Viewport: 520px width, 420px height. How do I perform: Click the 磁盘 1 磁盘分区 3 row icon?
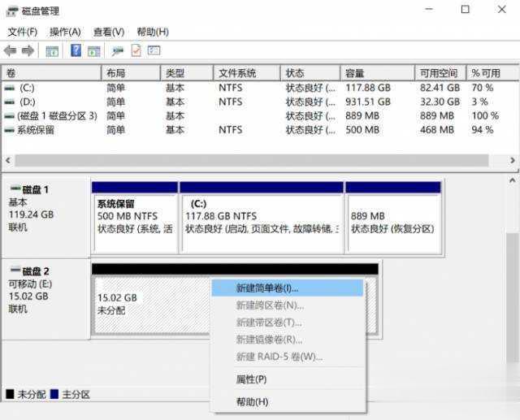click(x=10, y=116)
